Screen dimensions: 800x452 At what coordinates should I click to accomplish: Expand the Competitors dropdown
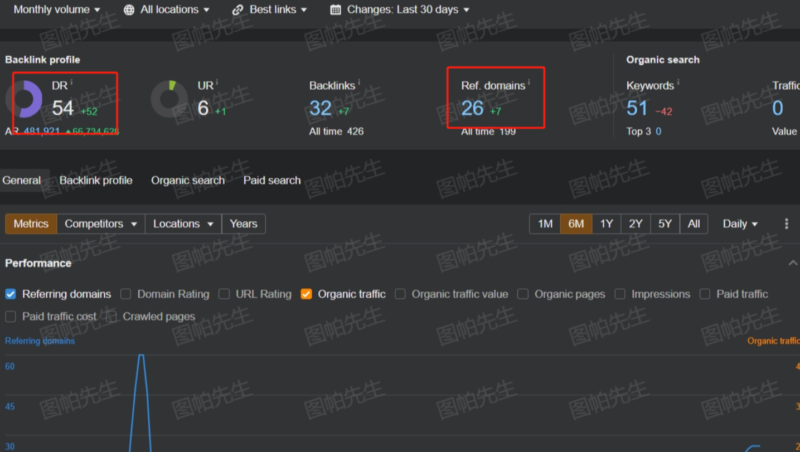101,224
